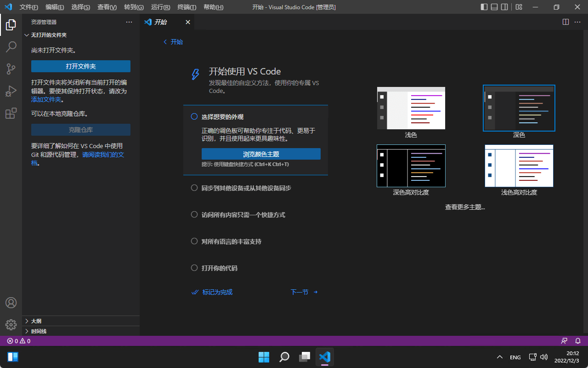Screen dimensions: 588x368
Task: Open the Accounts icon in activity bar
Action: click(x=11, y=303)
